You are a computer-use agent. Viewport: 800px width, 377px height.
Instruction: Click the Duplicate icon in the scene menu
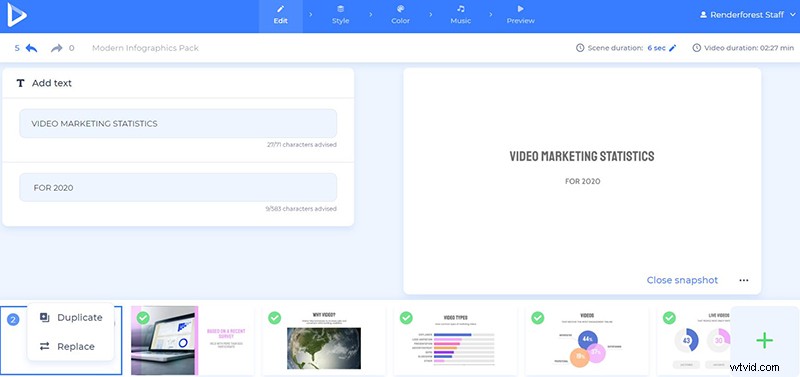pos(44,317)
